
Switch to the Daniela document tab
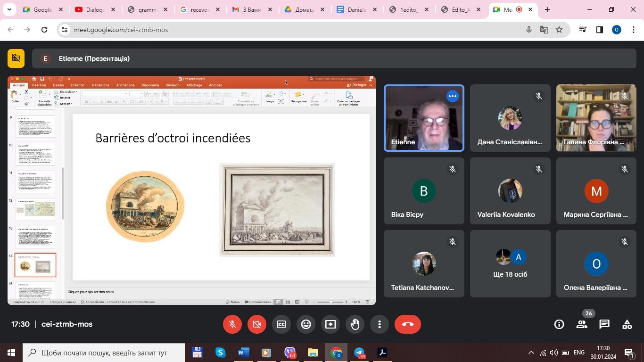tap(356, 9)
